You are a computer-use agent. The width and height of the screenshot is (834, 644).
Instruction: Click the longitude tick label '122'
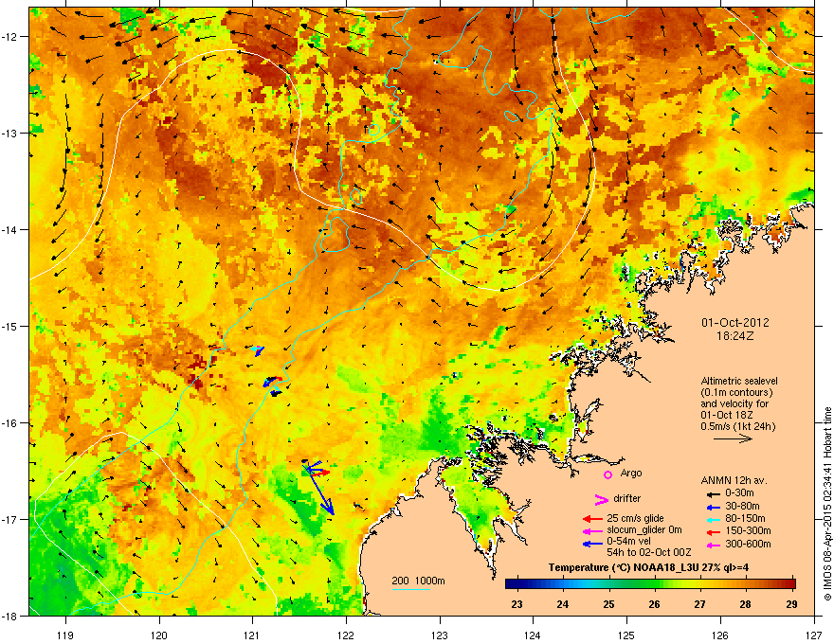(346, 635)
